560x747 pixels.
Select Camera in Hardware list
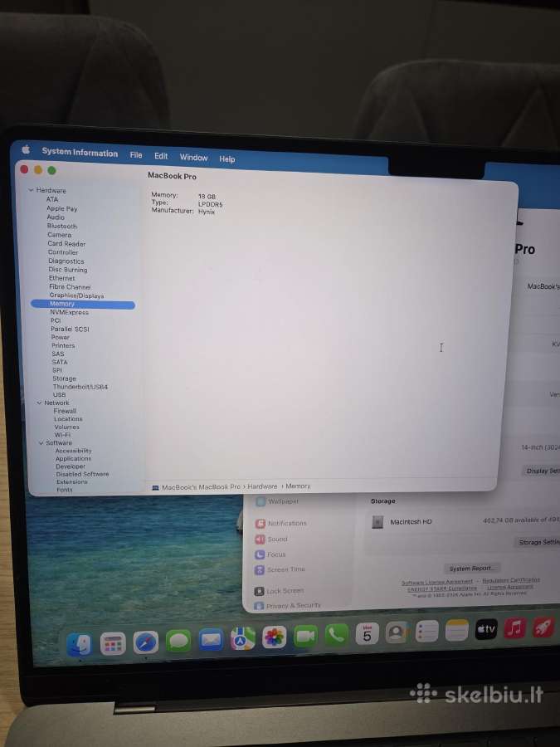pyautogui.click(x=60, y=235)
